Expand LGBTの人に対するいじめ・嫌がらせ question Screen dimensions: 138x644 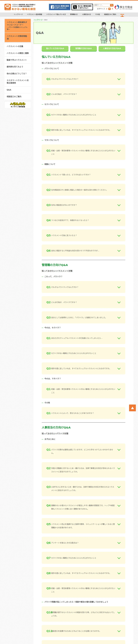tap(83, 488)
